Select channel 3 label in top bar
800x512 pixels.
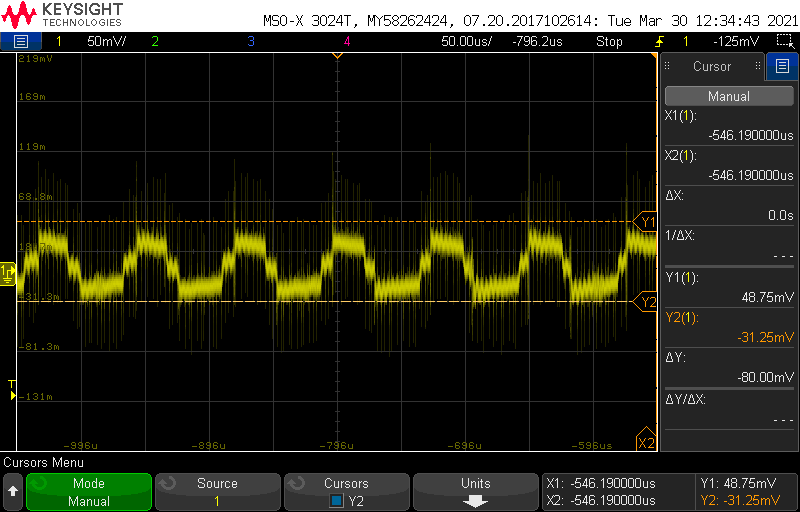[251, 41]
